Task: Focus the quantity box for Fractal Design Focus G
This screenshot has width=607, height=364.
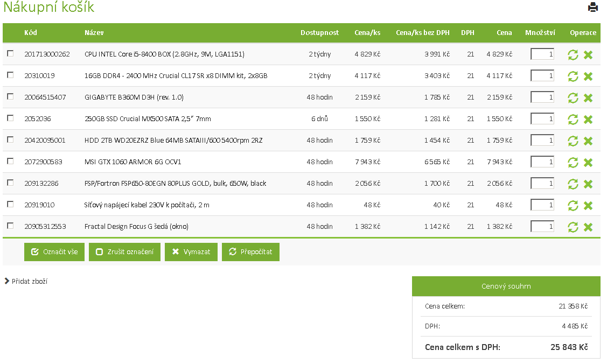Action: [542, 226]
